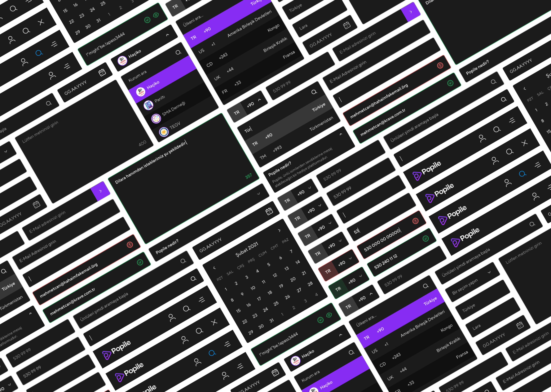Open the red-highlighted TR +90 code selector chevron
The image size is (551, 392).
point(350,258)
